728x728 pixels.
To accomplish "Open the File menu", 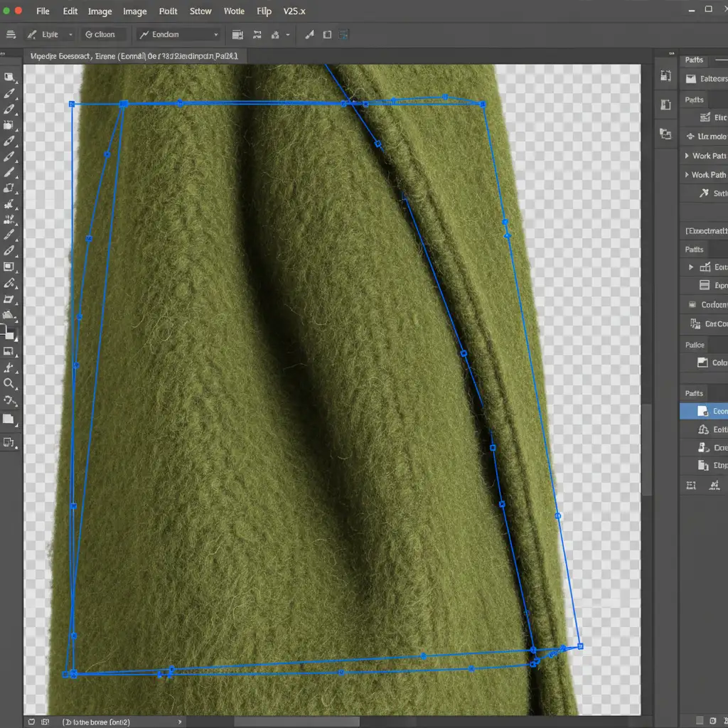I will point(43,11).
